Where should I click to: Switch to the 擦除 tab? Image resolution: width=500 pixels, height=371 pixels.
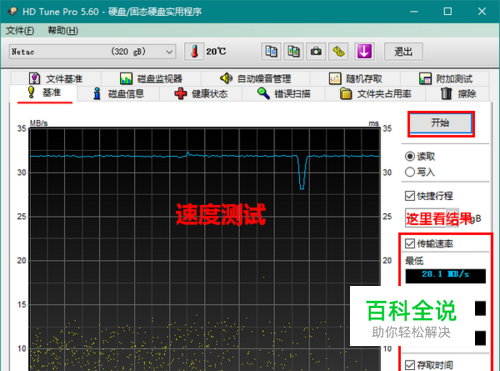coord(458,94)
